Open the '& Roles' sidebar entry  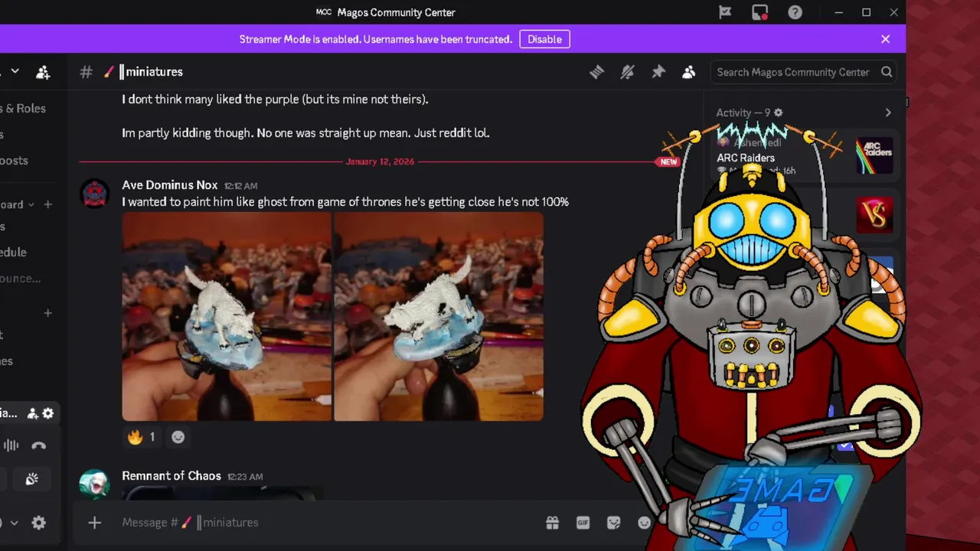coord(23,109)
